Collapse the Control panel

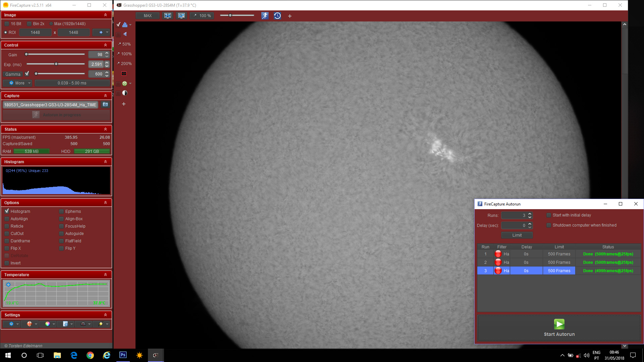[105, 45]
